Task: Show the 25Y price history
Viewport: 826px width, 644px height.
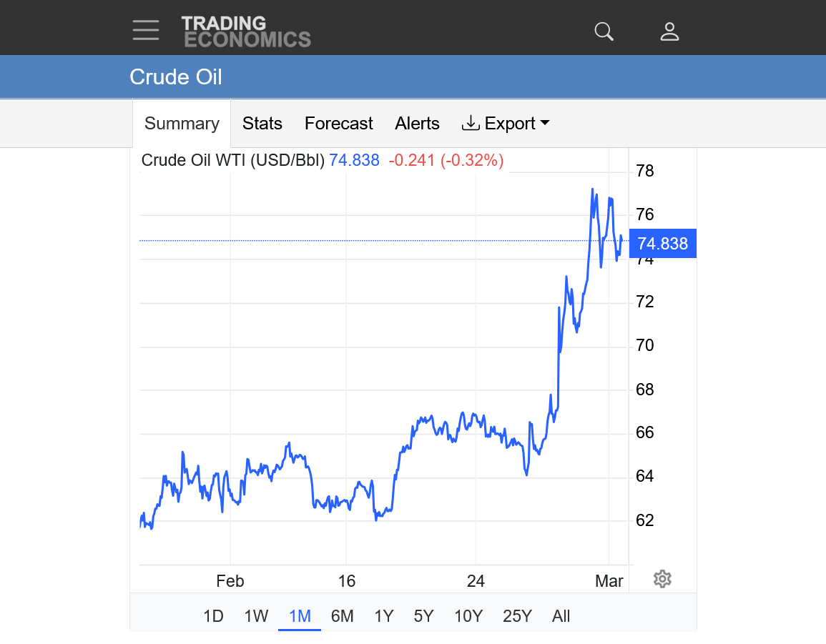Action: pyautogui.click(x=517, y=616)
